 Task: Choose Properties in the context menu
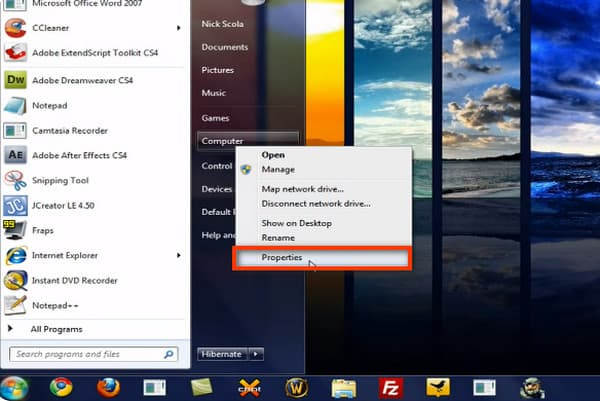click(x=322, y=258)
